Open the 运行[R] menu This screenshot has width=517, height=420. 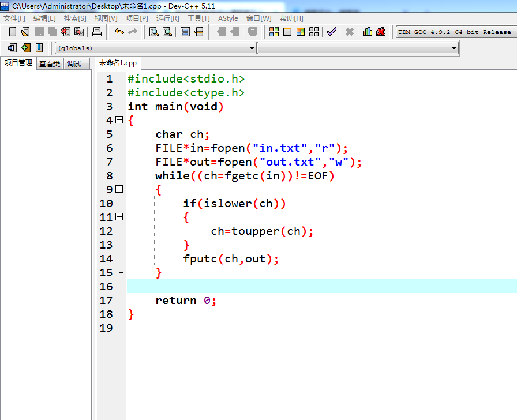coord(168,18)
